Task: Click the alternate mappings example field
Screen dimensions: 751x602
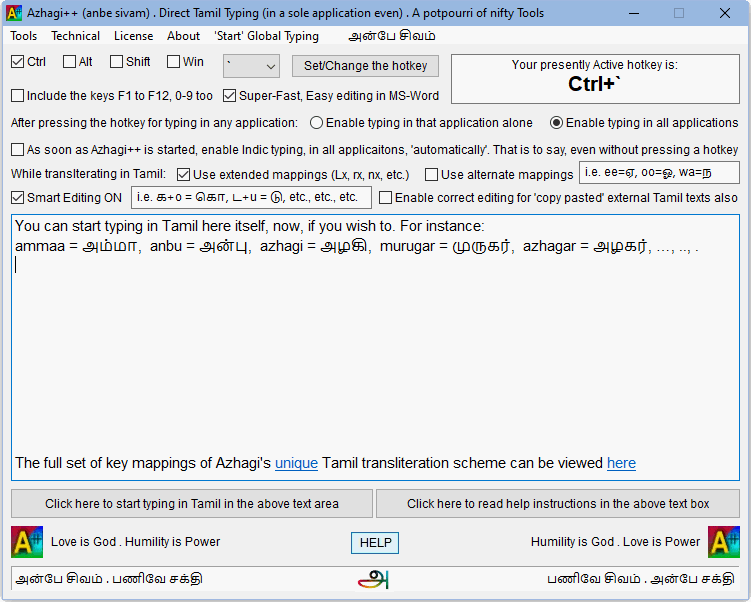Action: (x=660, y=173)
